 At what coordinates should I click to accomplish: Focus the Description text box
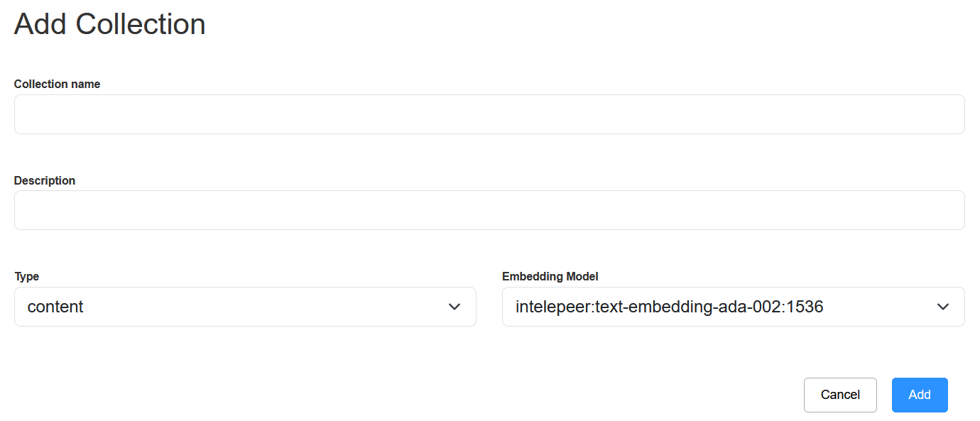click(489, 210)
